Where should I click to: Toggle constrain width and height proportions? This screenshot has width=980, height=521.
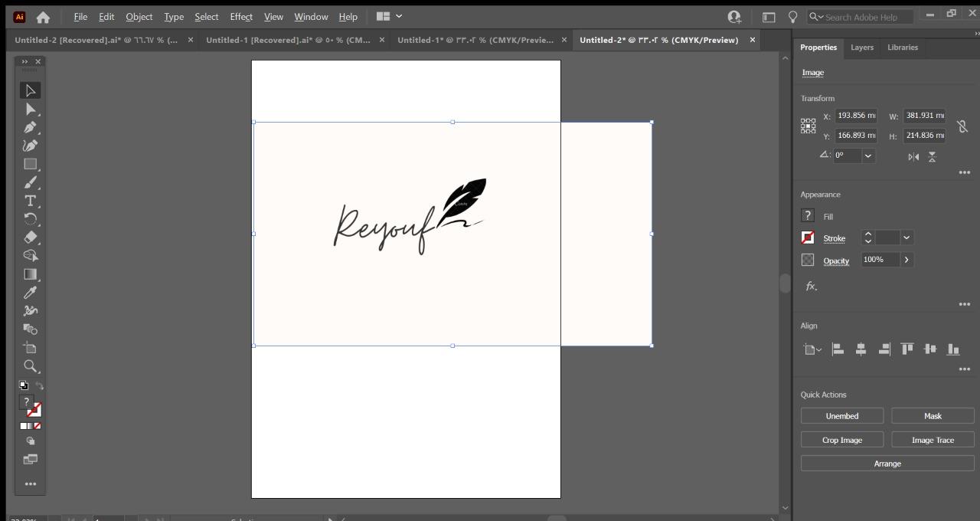[962, 126]
